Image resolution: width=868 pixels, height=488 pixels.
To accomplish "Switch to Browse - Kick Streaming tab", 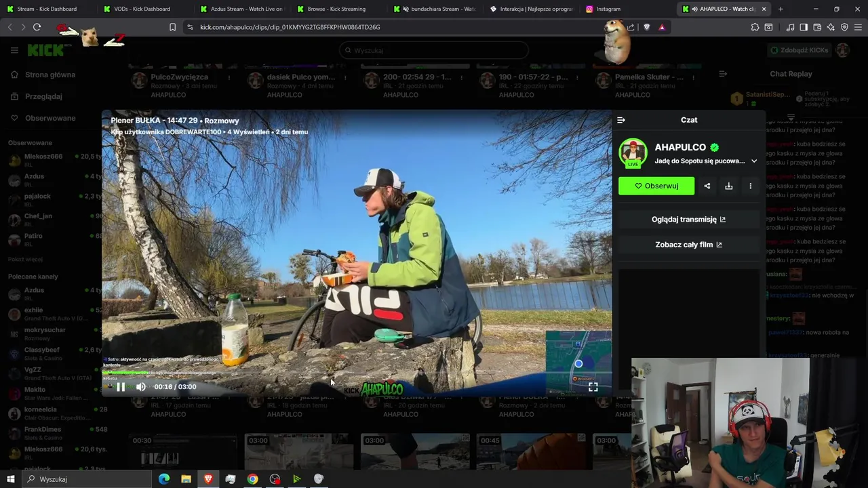I will pos(336,9).
